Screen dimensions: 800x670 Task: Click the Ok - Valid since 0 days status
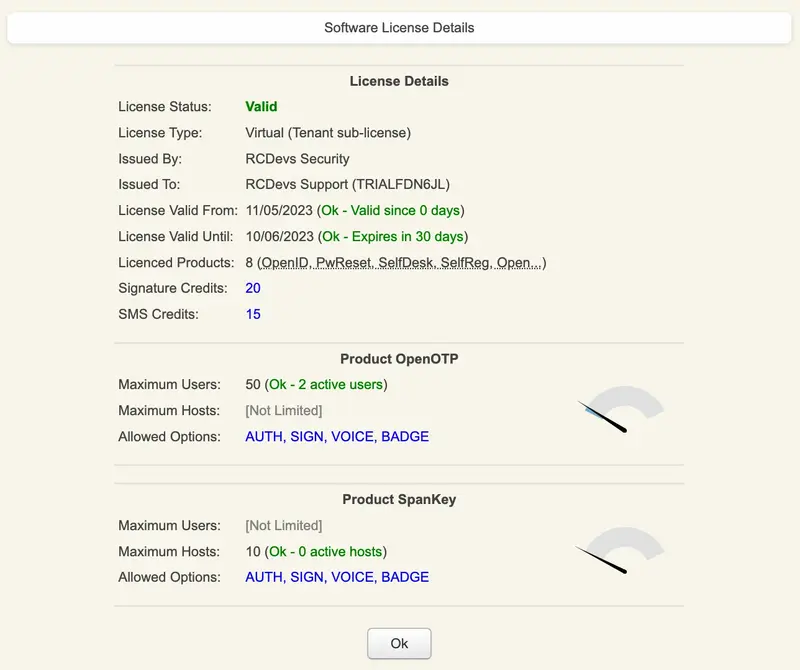click(391, 210)
